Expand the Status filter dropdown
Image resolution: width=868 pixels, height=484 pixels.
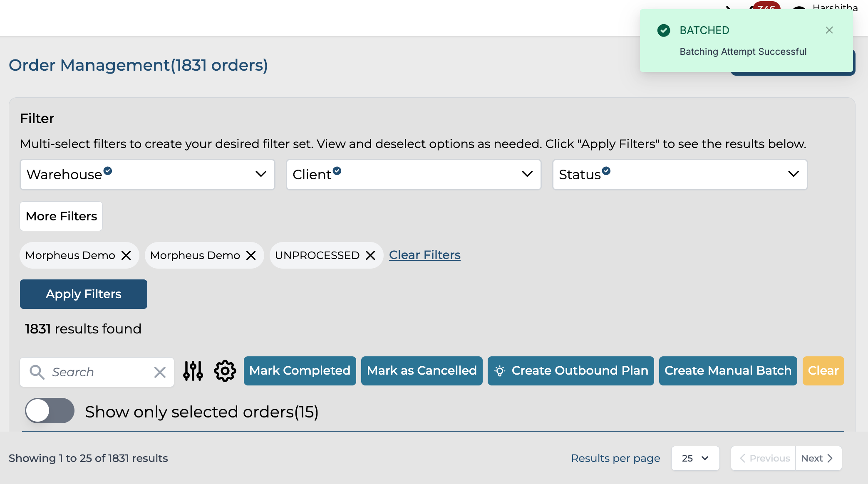tap(680, 175)
